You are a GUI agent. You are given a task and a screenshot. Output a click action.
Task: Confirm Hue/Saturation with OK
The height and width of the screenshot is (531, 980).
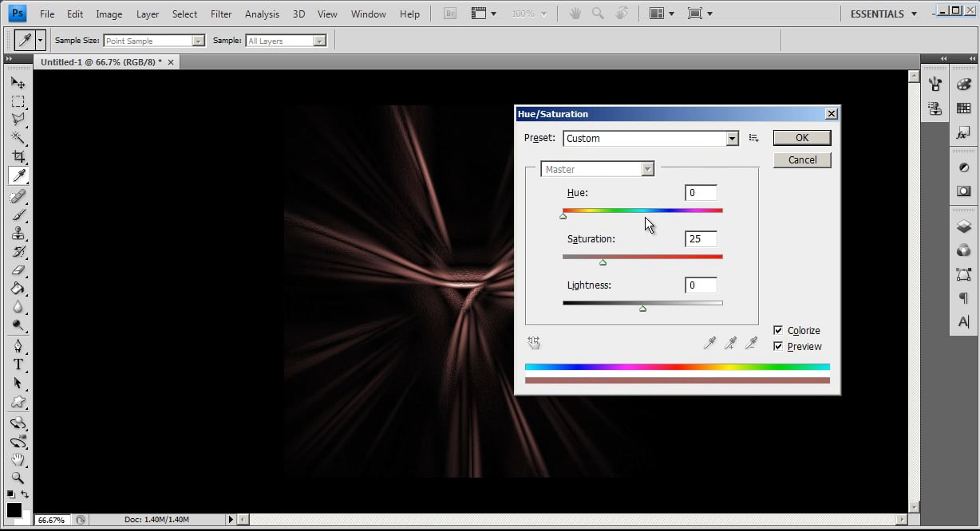click(802, 138)
